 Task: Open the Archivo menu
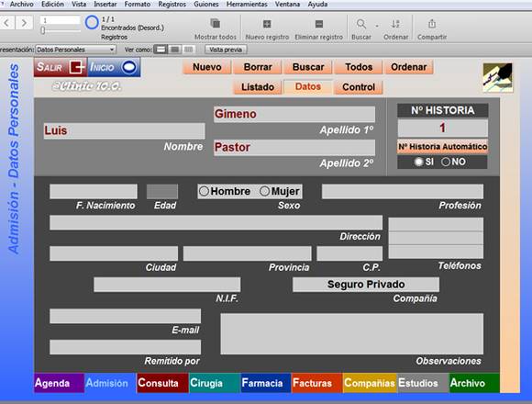[x=22, y=5]
